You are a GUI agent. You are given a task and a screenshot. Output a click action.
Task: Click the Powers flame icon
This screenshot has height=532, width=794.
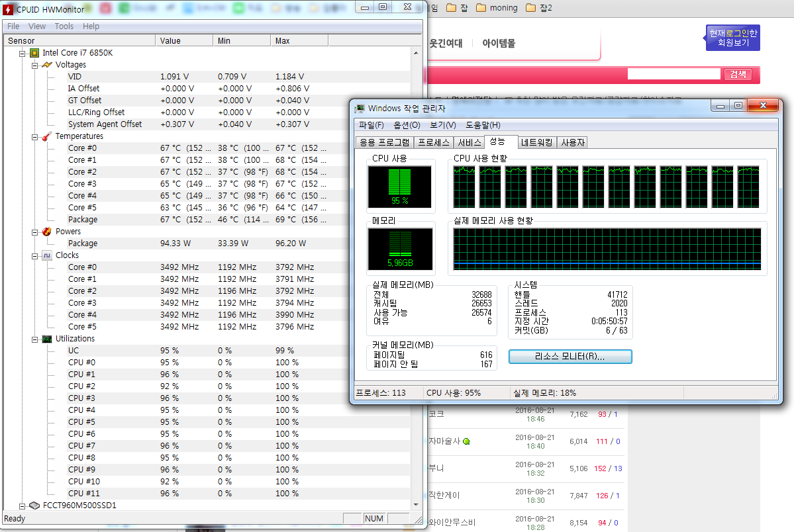47,232
